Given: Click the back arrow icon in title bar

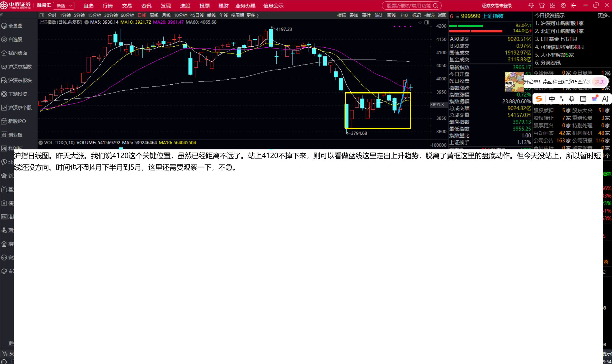Looking at the screenshot, I should (x=574, y=5).
